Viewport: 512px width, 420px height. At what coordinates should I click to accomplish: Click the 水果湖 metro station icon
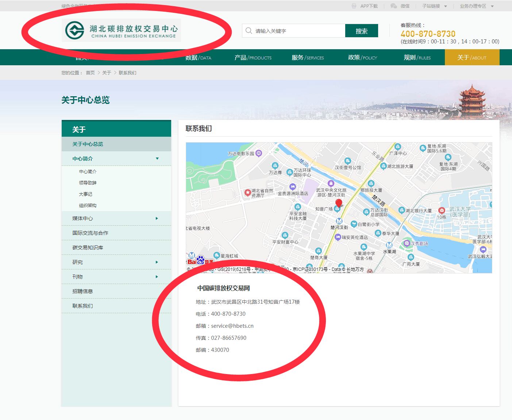click(x=389, y=245)
